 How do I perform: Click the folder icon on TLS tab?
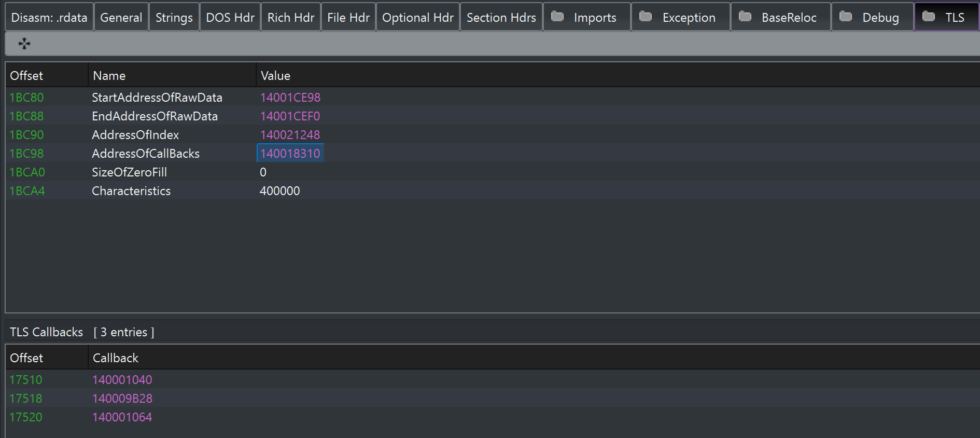coord(929,17)
